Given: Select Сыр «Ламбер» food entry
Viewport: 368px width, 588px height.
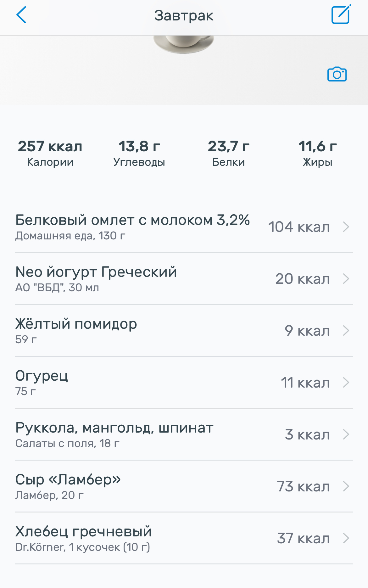Looking at the screenshot, I should click(x=68, y=486).
